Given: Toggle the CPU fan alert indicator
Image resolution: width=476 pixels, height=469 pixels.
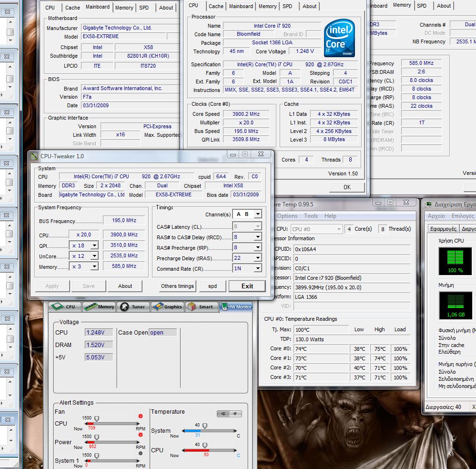Looking at the screenshot, I should pyautogui.click(x=140, y=416).
